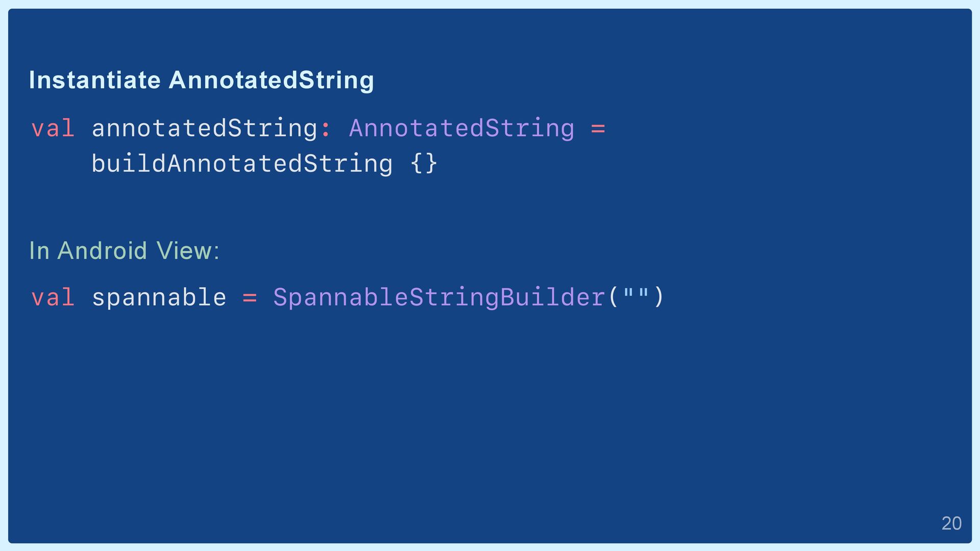This screenshot has height=551, width=980.
Task: Select the 'spannable' variable name
Action: coord(159,298)
